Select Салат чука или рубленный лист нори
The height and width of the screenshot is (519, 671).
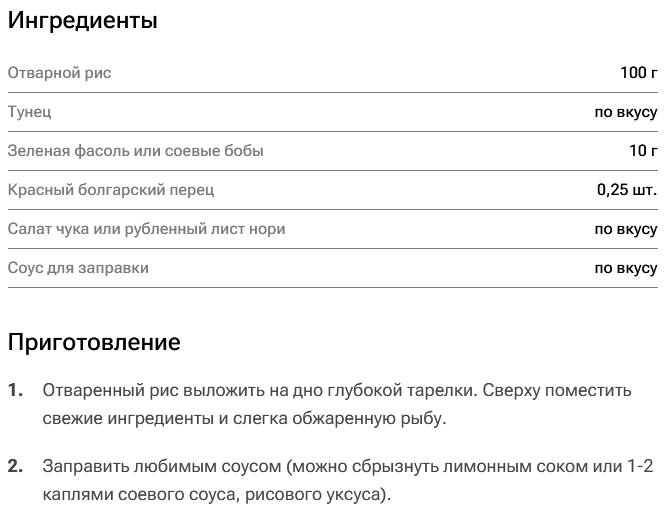[146, 229]
